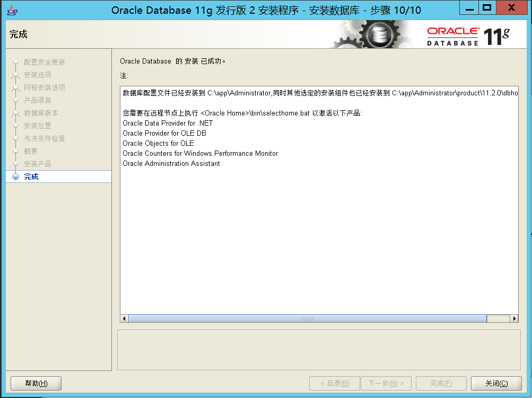This screenshot has width=532, height=398.
Task: Click the horizontal scrollbar thumb in notes box
Action: [x=308, y=319]
